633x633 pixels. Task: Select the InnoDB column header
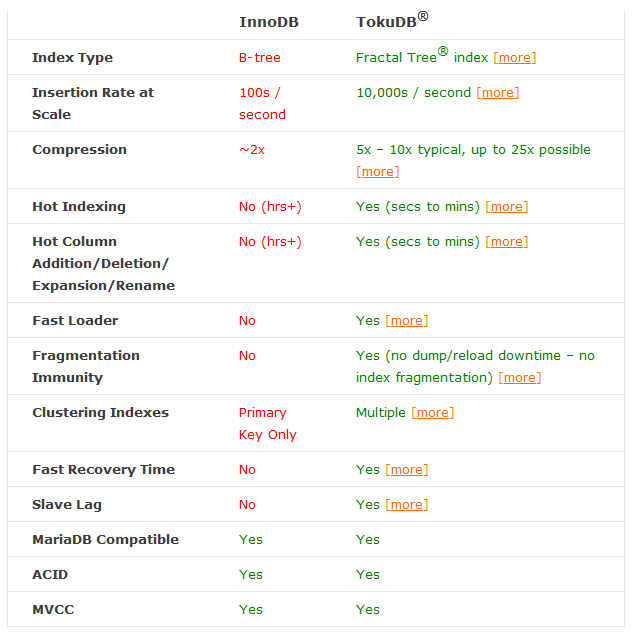coord(269,22)
